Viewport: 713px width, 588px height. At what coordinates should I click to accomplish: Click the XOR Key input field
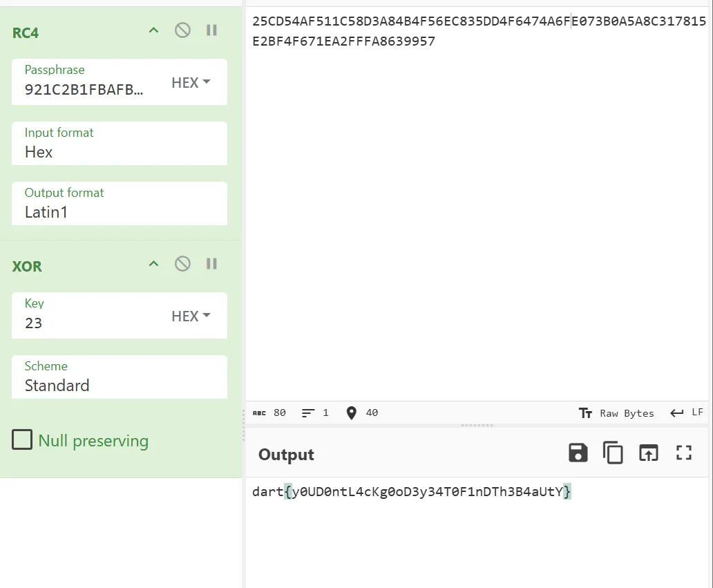click(90, 323)
